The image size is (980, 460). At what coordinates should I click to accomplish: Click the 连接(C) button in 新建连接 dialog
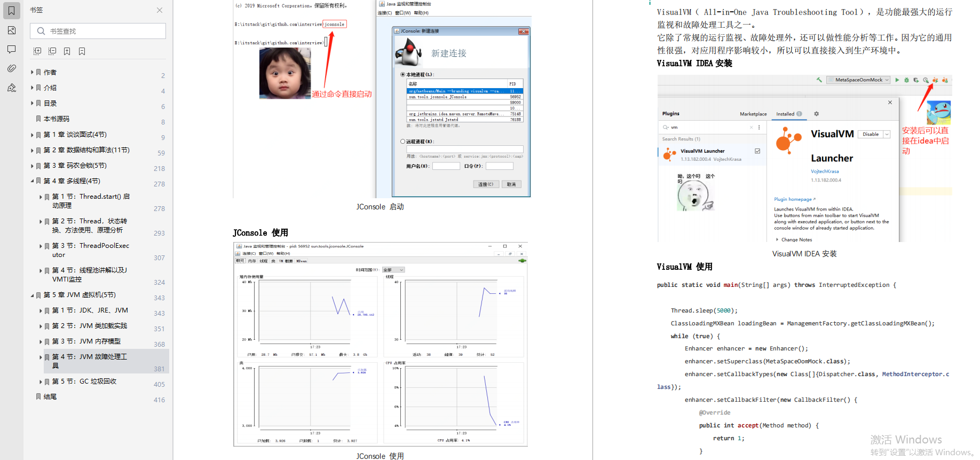pos(486,184)
